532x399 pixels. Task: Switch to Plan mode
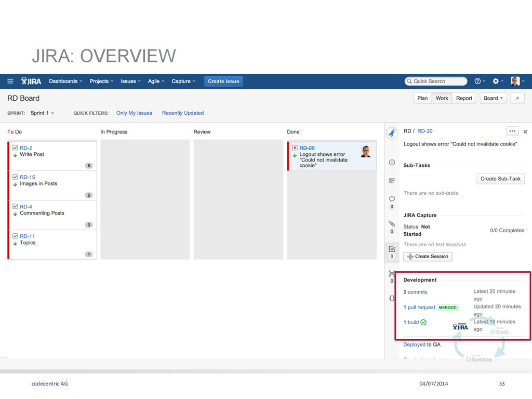pyautogui.click(x=422, y=98)
